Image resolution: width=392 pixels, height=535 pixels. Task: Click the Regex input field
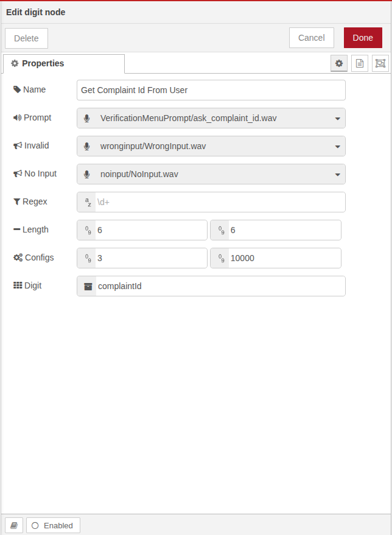(x=219, y=202)
